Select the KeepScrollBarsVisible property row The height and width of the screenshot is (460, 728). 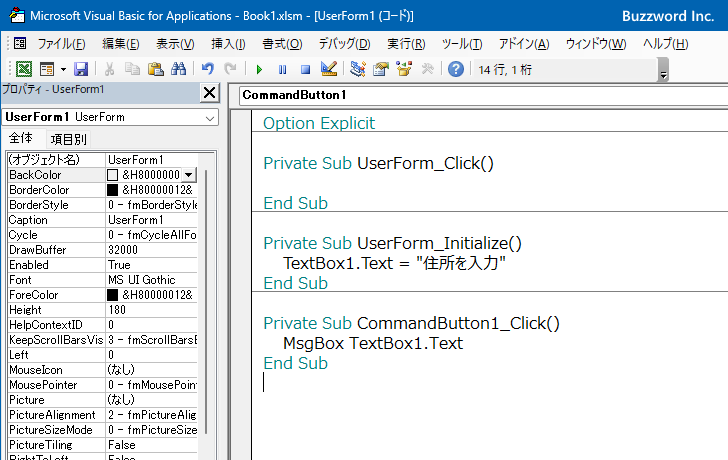[103, 340]
